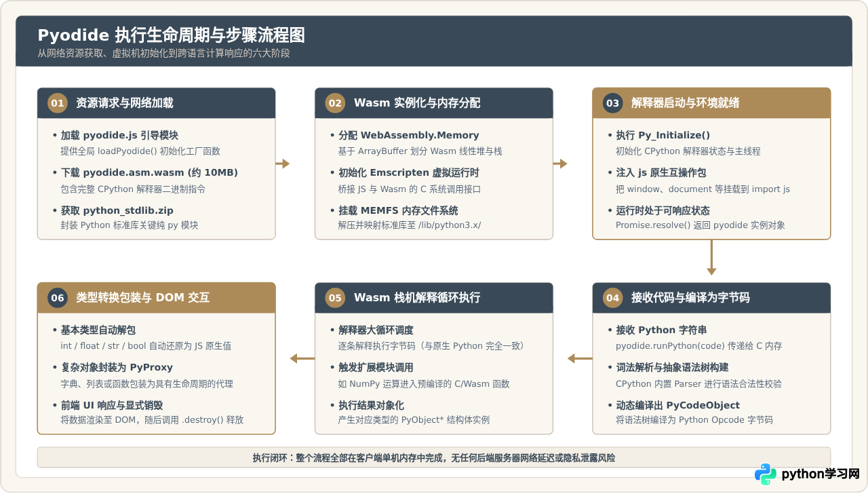868x494 pixels.
Task: Select the subtitle beginning '从网络资源获取'
Action: (163, 53)
